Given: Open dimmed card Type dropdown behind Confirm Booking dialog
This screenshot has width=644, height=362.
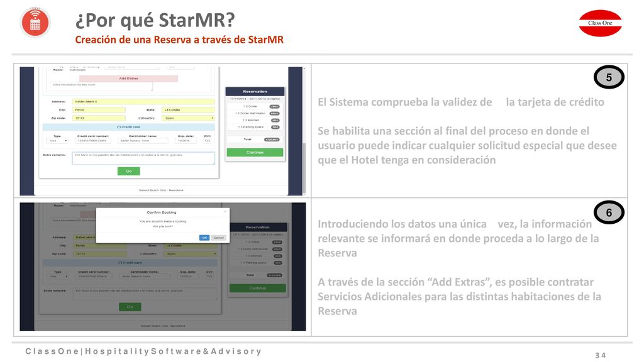Looking at the screenshot, I should coord(58,277).
